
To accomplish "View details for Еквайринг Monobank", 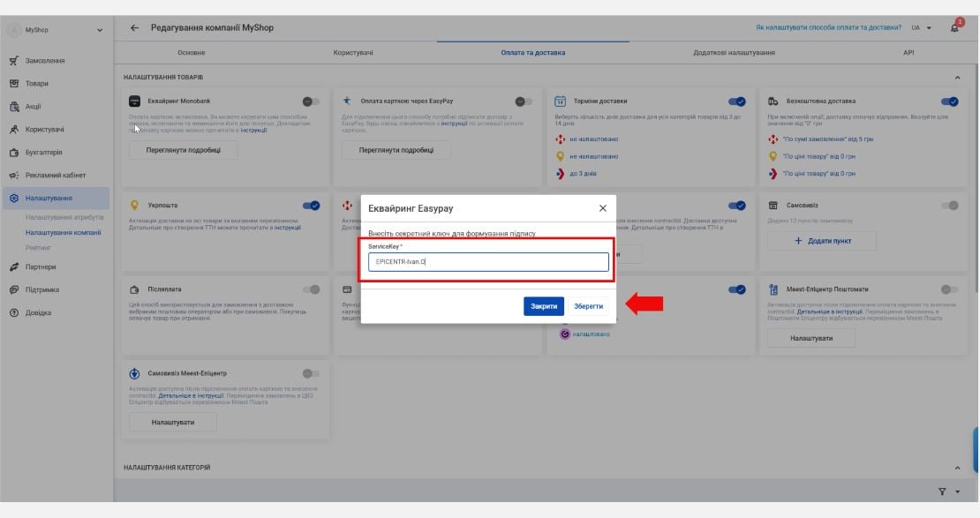I will pos(183,150).
